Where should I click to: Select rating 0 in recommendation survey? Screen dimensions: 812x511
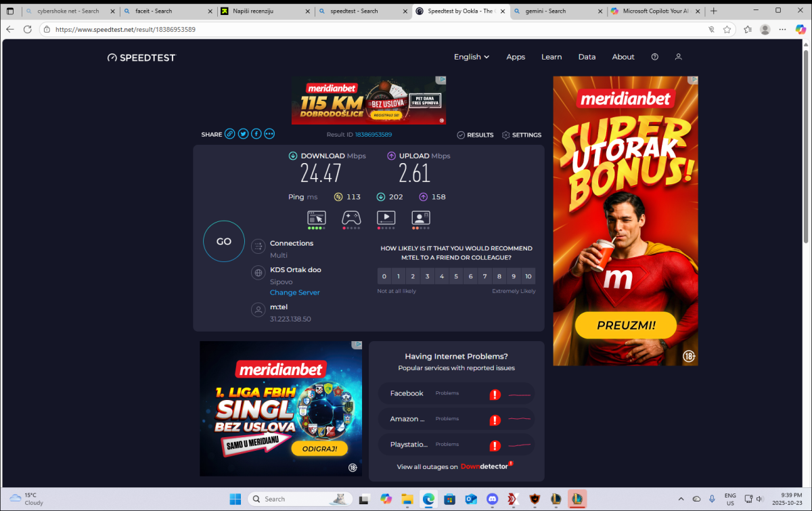(x=384, y=276)
